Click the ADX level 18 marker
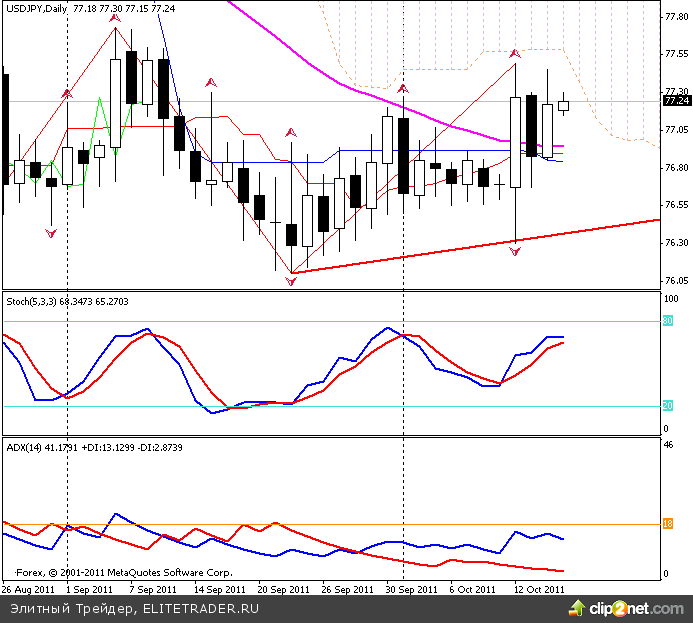This screenshot has height=623, width=693. (x=668, y=524)
